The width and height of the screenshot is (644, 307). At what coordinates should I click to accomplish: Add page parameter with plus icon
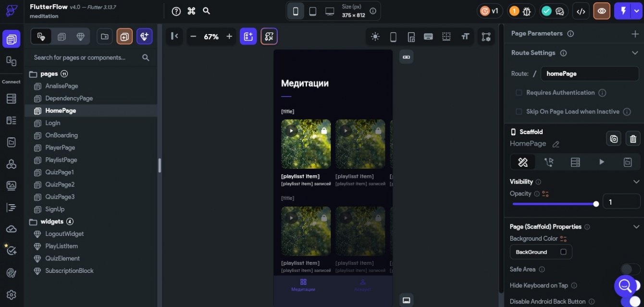click(x=634, y=34)
